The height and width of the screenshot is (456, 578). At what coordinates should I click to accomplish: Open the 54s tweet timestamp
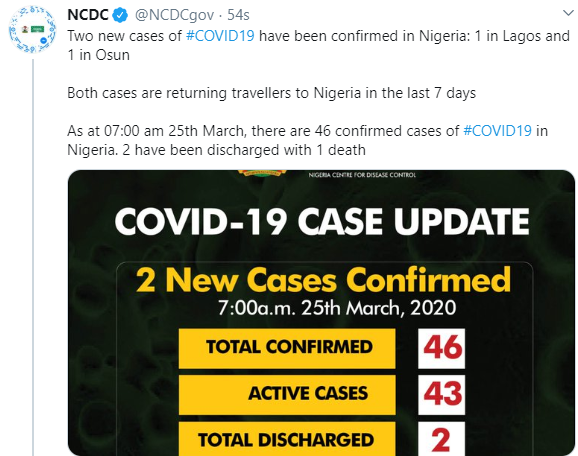(238, 15)
